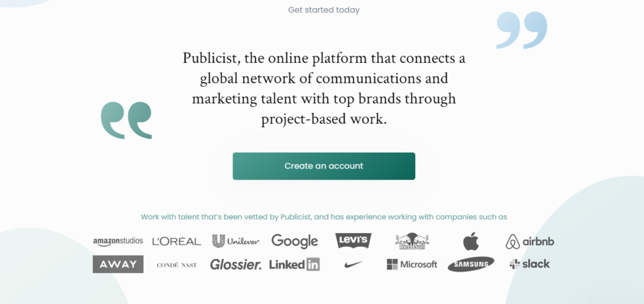This screenshot has width=644, height=304.
Task: Click the Slack logo
Action: (x=530, y=264)
